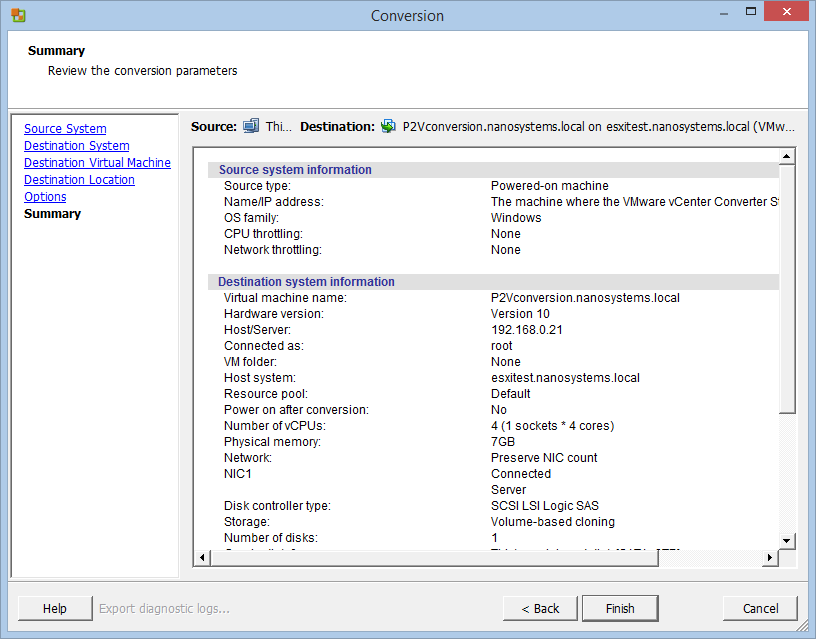Open the Destination System step
This screenshot has width=816, height=639.
coord(76,146)
